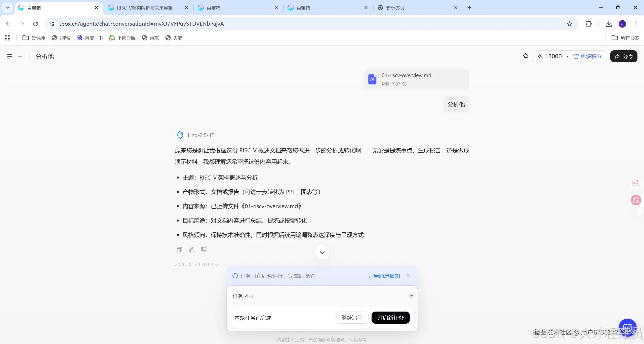Click the points diamond icon showing 13000
Viewport: 644px width, 344px height.
click(x=540, y=56)
